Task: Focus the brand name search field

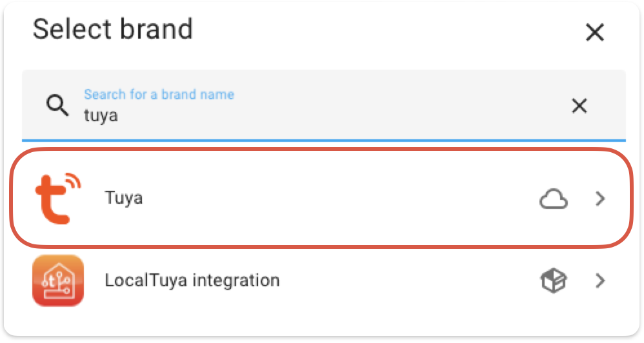Action: [323, 106]
